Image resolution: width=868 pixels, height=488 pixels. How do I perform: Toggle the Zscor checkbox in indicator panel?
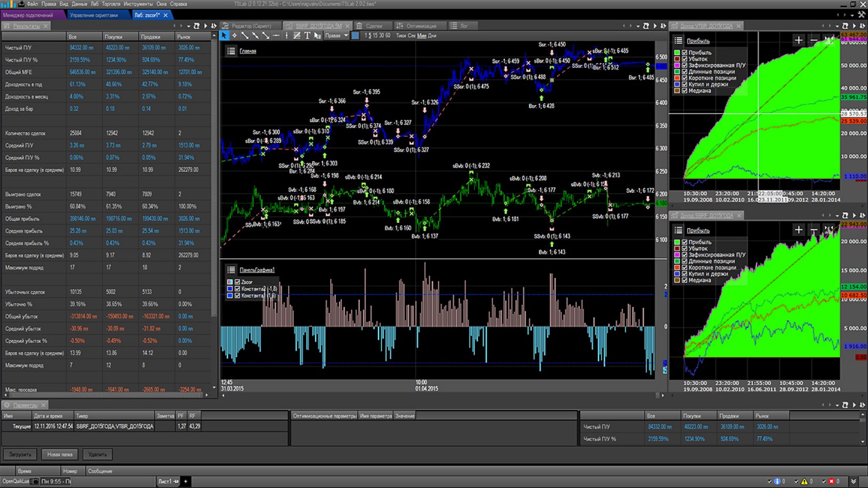[x=237, y=282]
